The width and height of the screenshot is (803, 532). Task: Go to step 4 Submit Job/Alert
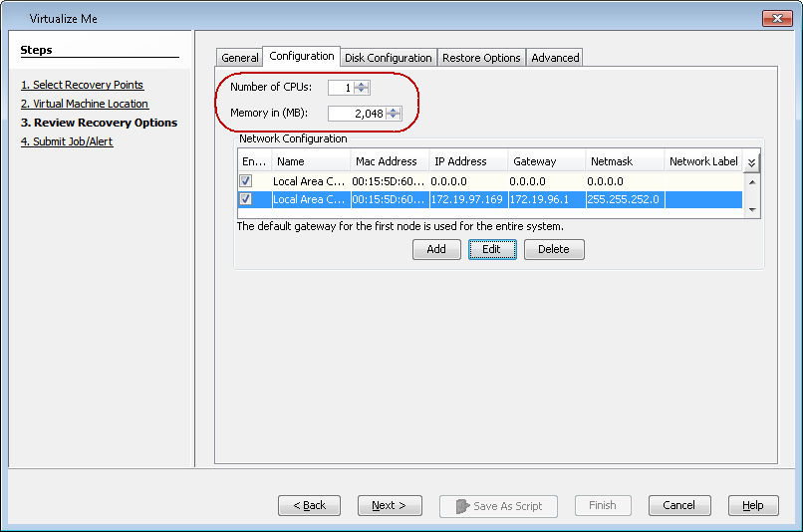pyautogui.click(x=67, y=141)
